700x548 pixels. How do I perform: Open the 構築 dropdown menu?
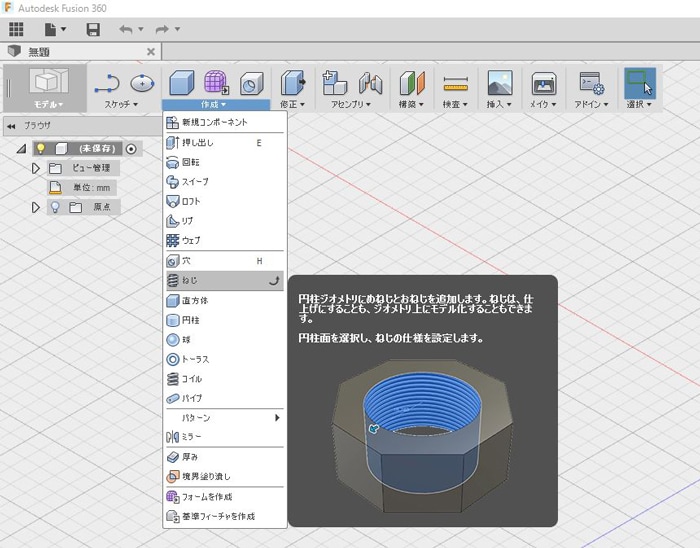coord(411,104)
